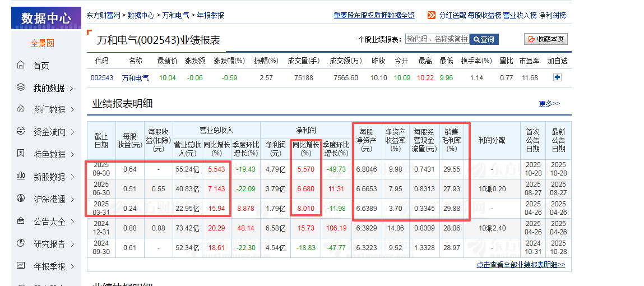Expand the 公告大全 submenu arrow
644x286 pixels.
pos(72,222)
